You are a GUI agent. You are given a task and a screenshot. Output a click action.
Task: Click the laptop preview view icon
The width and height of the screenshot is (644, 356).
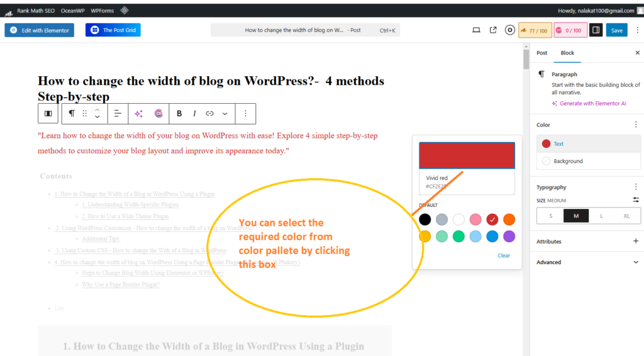pos(476,30)
